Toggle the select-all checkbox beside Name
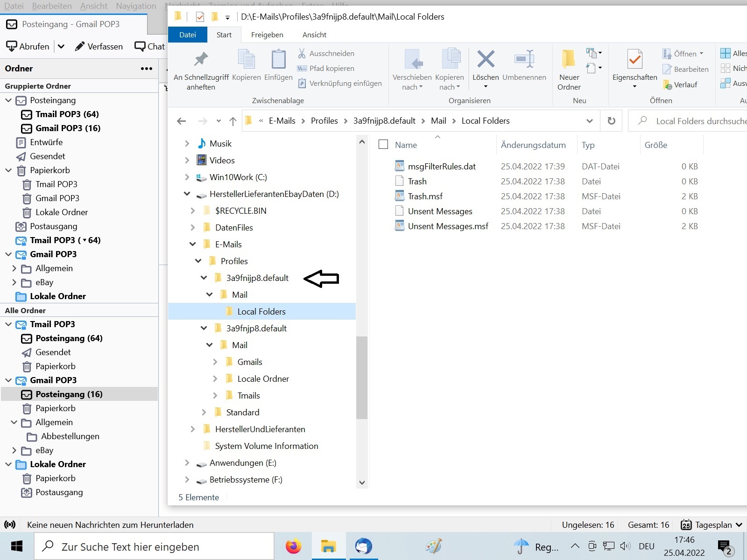Viewport: 747px width, 560px height. tap(383, 145)
